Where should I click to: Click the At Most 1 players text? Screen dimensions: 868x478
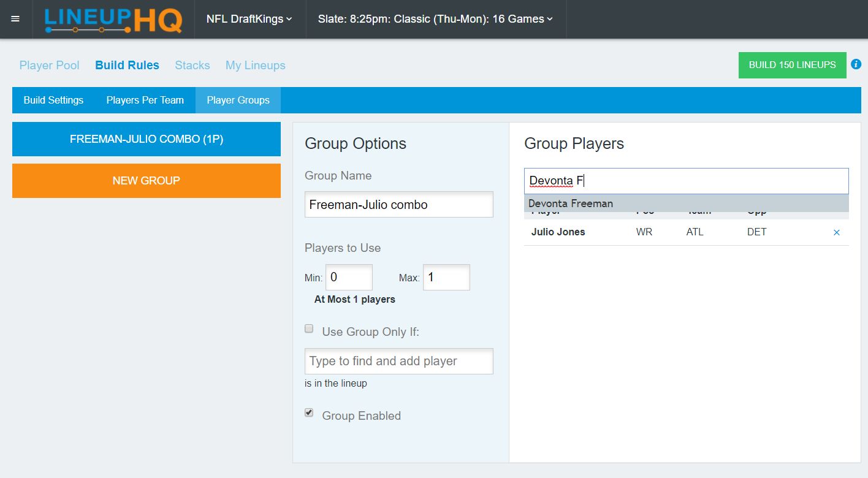355,300
